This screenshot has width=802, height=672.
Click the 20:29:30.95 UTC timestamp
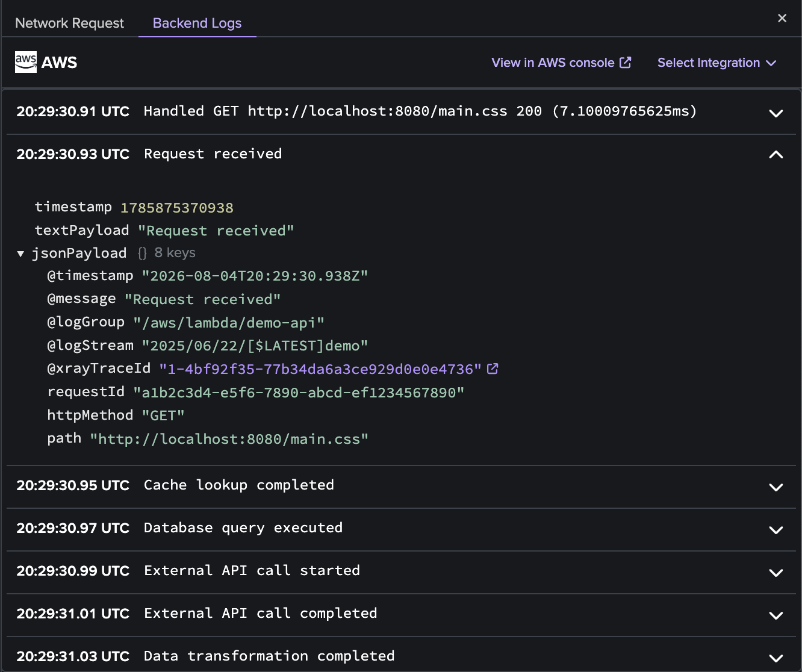(x=73, y=485)
